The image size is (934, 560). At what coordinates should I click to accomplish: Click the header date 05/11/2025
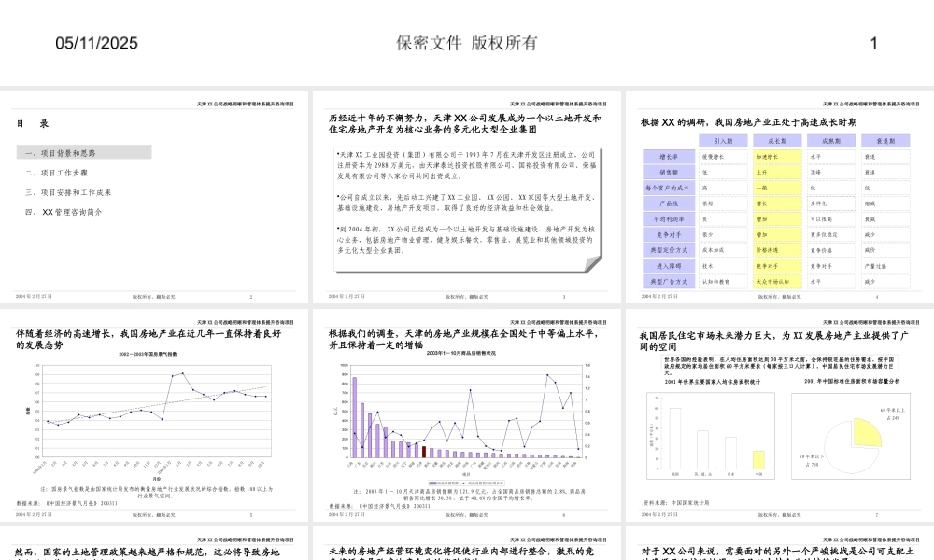coord(96,43)
